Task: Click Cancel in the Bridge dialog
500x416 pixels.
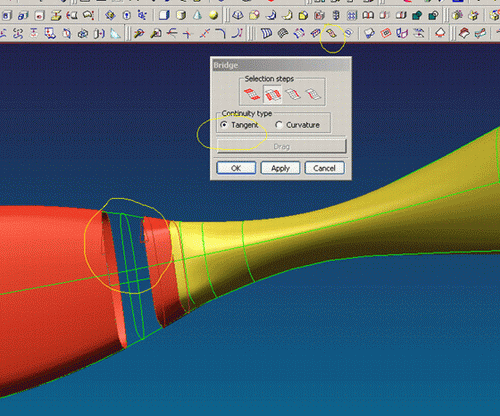Action: (x=324, y=168)
